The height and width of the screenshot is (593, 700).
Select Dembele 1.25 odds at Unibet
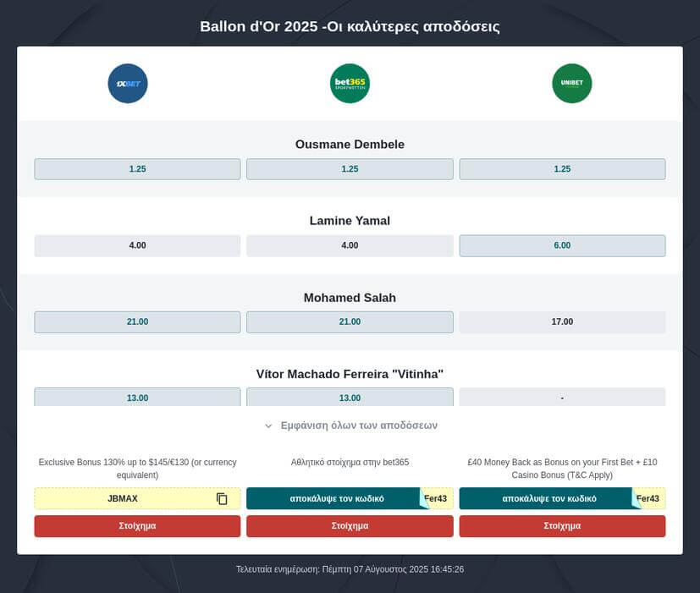(562, 169)
